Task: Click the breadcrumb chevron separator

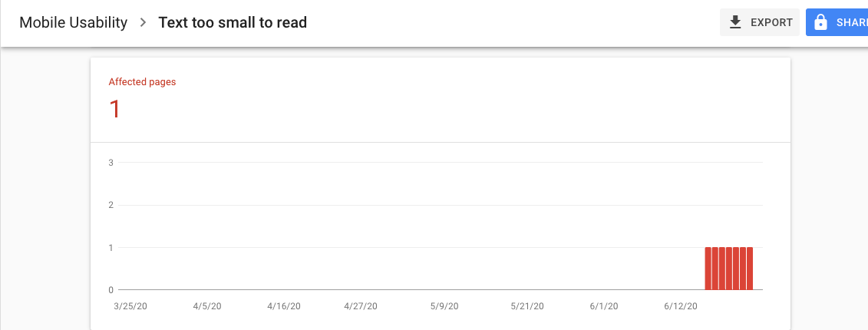Action: click(x=143, y=22)
